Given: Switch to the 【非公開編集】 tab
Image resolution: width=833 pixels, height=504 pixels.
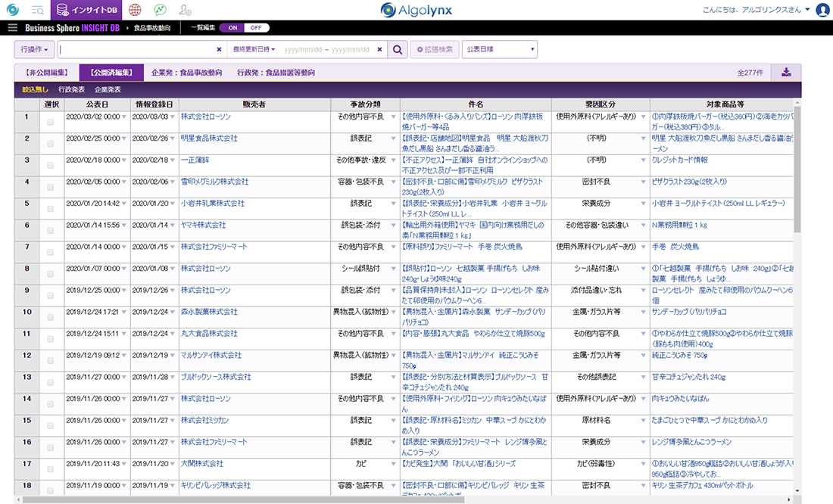Looking at the screenshot, I should point(47,73).
